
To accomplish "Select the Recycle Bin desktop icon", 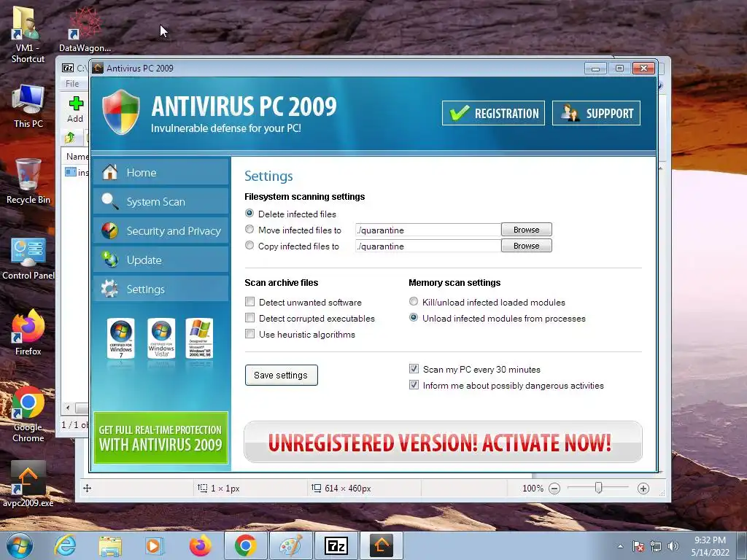I will coord(28,182).
